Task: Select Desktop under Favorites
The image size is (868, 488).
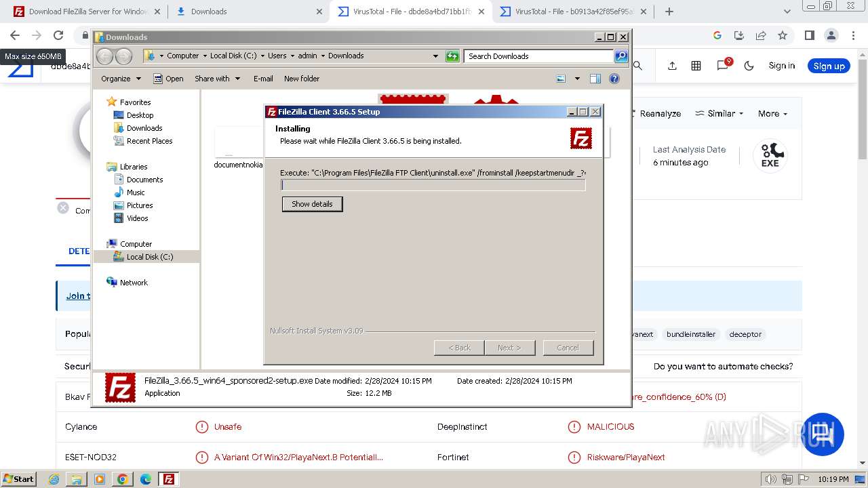Action: [134, 115]
